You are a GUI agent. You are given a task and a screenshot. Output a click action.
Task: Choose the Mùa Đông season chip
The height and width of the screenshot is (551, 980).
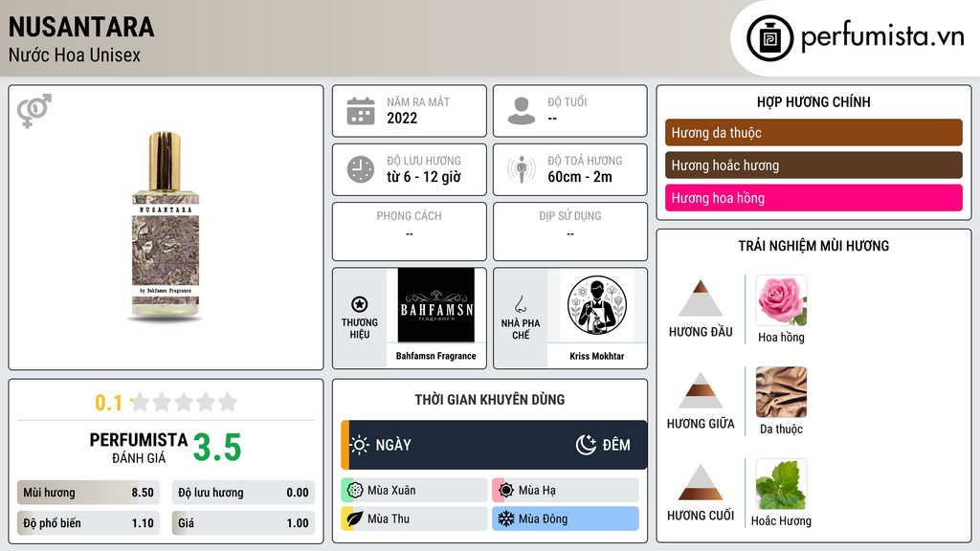pyautogui.click(x=566, y=518)
